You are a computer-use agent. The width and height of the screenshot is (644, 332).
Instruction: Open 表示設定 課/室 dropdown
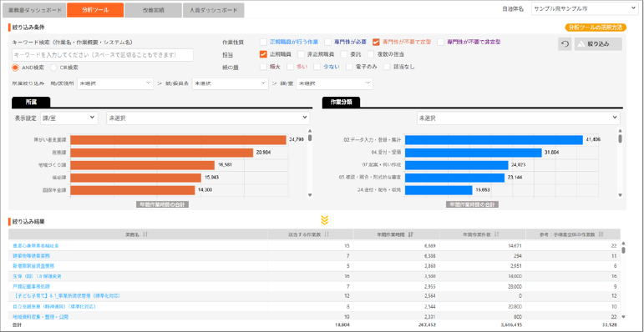point(69,118)
